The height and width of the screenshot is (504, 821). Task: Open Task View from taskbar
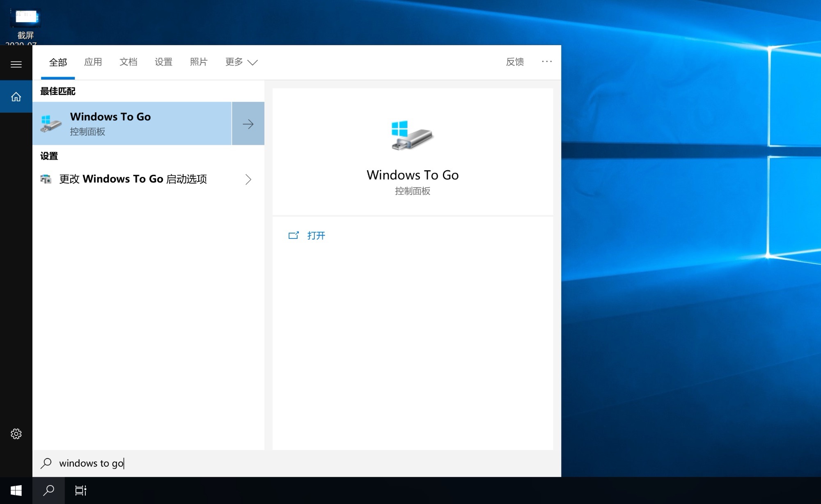click(x=81, y=490)
